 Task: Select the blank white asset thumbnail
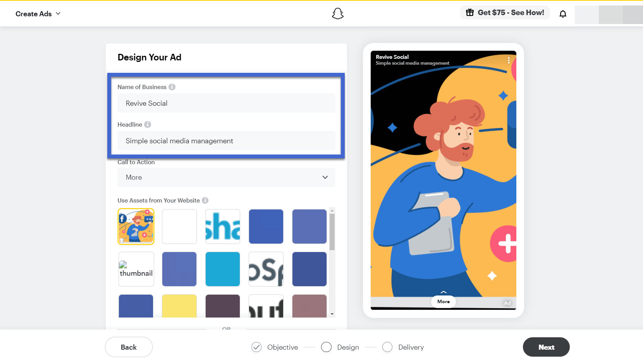coord(179,227)
